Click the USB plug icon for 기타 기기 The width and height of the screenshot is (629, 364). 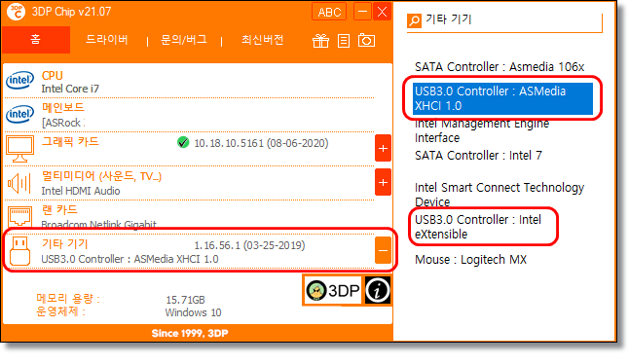tap(19, 251)
